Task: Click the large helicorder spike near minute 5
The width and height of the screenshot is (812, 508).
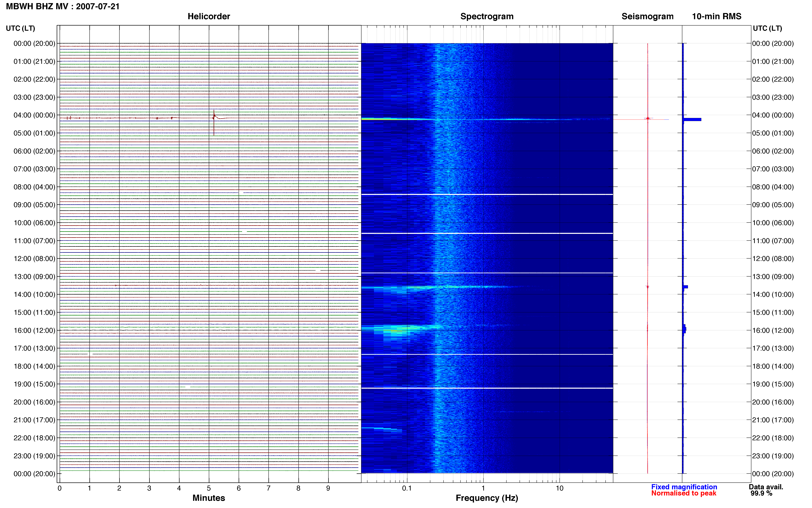Action: point(214,123)
